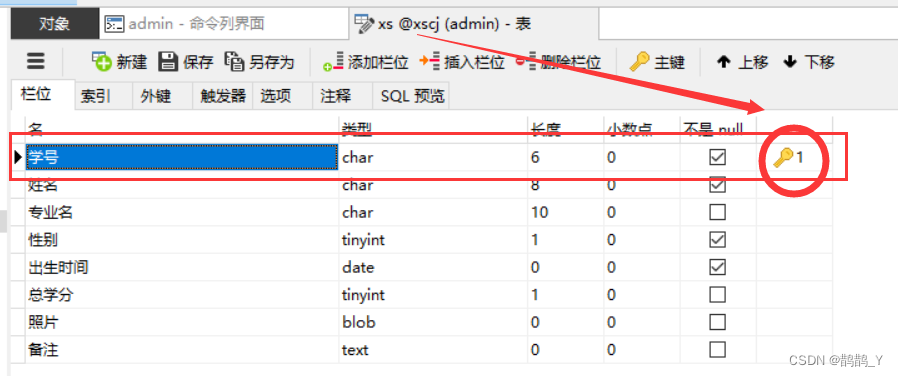
Task: Select the 姓名 field name cell
Action: click(182, 185)
